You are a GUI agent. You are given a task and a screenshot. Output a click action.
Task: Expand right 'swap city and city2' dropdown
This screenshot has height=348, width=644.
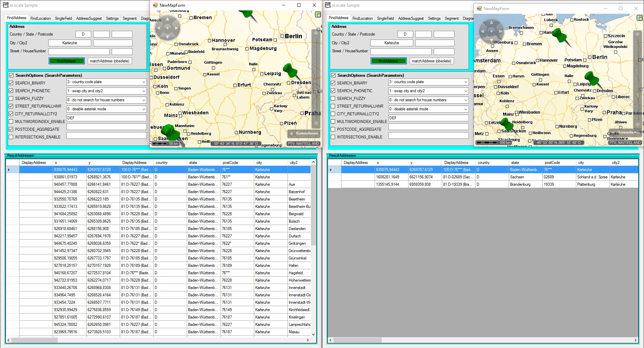pos(466,91)
